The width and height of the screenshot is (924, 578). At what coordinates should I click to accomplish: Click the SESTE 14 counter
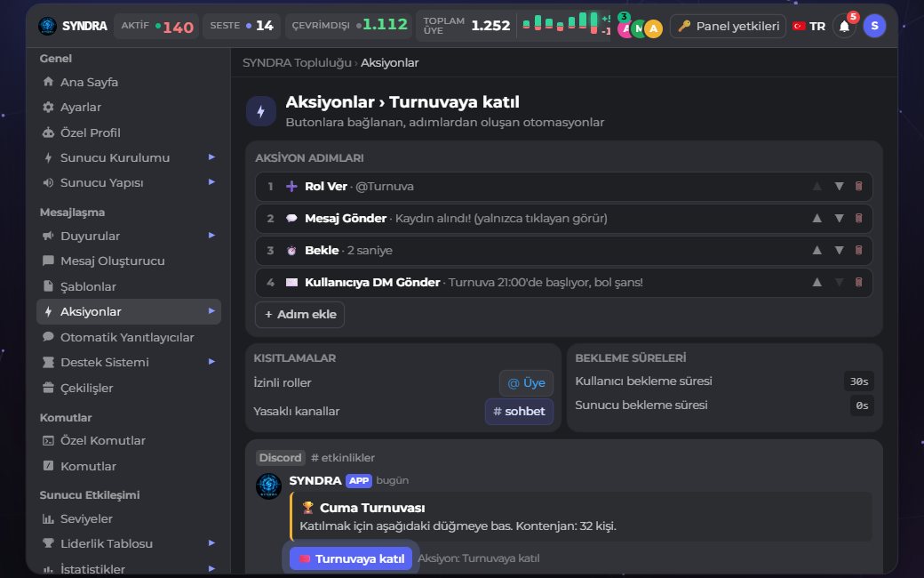pyautogui.click(x=242, y=26)
